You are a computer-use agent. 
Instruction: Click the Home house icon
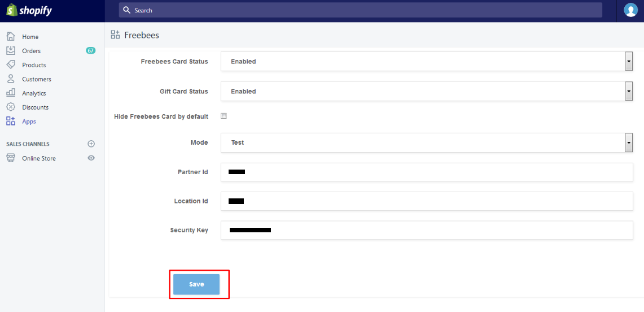(x=11, y=37)
